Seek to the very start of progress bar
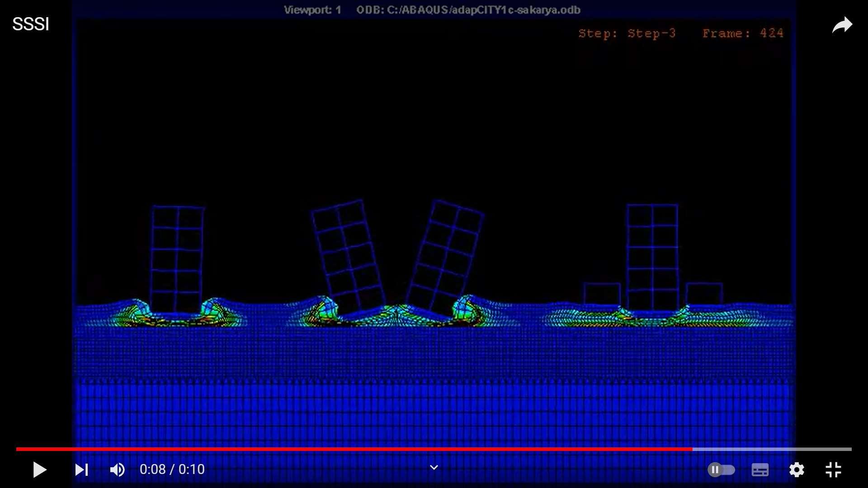 (x=17, y=449)
